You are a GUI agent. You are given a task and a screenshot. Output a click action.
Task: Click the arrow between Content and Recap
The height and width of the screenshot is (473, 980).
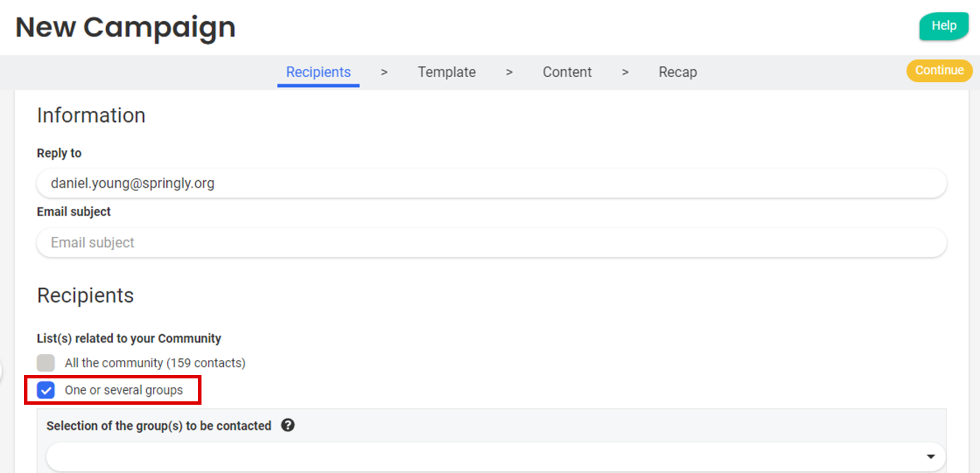pyautogui.click(x=625, y=72)
